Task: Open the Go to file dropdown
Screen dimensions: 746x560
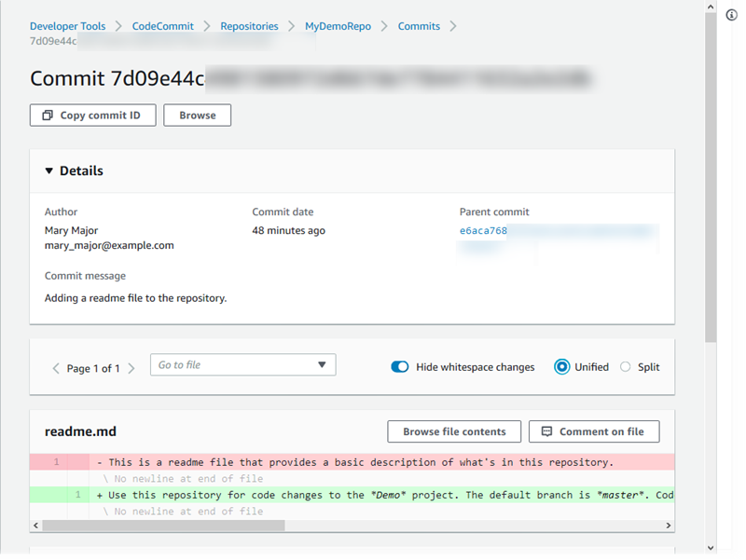Action: pos(242,365)
